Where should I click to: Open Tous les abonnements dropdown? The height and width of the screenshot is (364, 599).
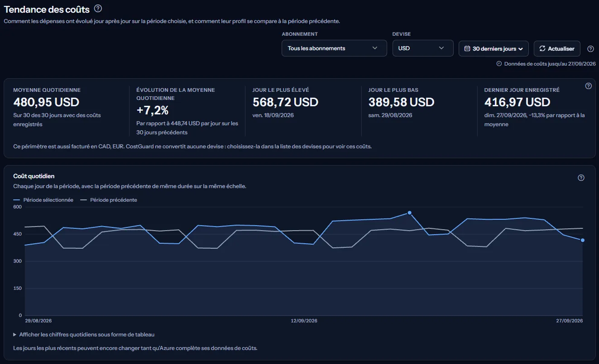pos(334,48)
